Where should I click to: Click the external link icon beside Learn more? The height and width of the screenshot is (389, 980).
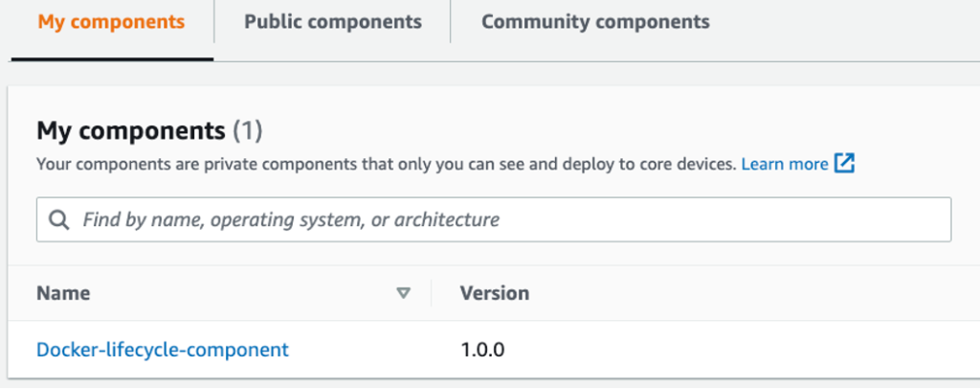pyautogui.click(x=844, y=164)
